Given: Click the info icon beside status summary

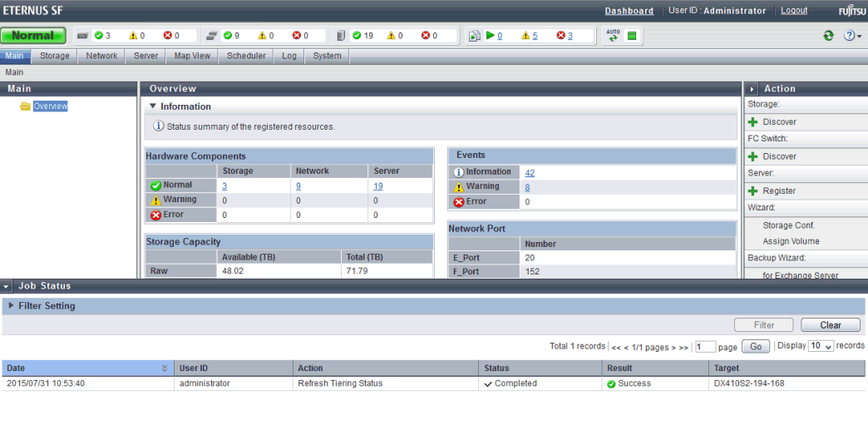Looking at the screenshot, I should coord(158,126).
